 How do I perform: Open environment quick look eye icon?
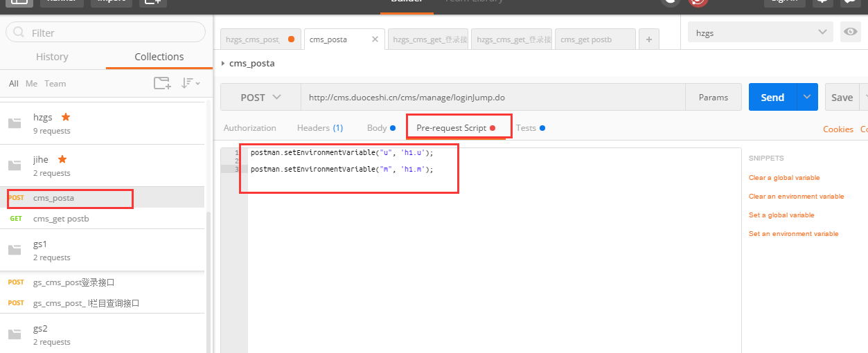click(850, 32)
